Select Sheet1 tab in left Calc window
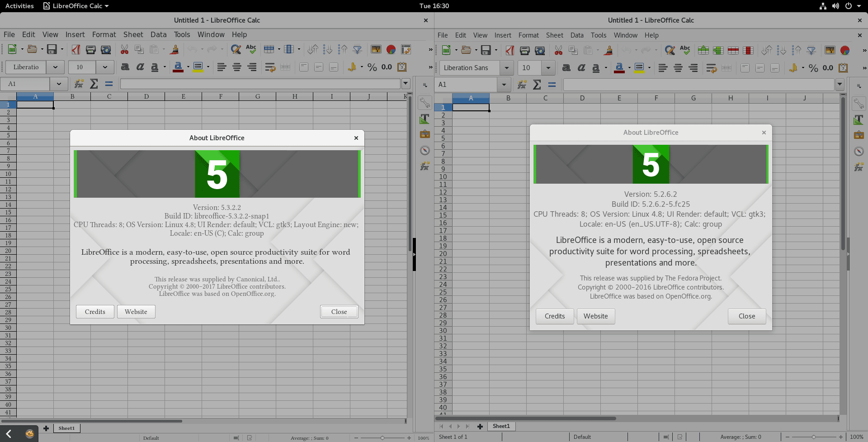868x442 pixels. pyautogui.click(x=66, y=428)
